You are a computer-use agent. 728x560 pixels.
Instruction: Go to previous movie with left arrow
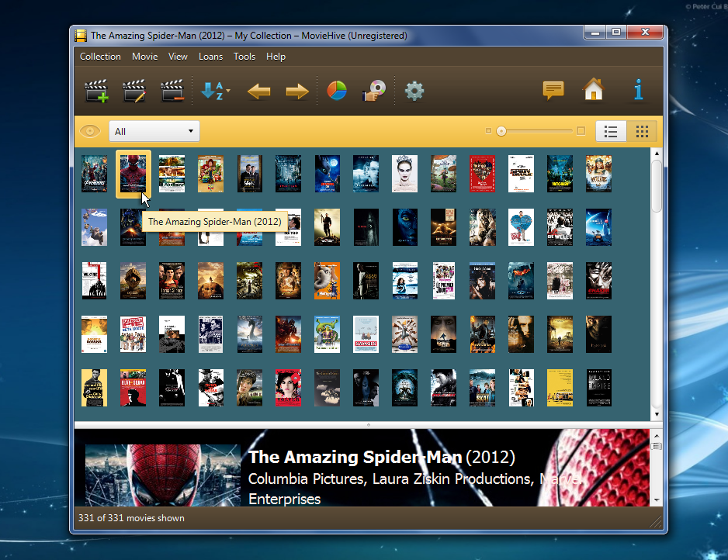[259, 91]
